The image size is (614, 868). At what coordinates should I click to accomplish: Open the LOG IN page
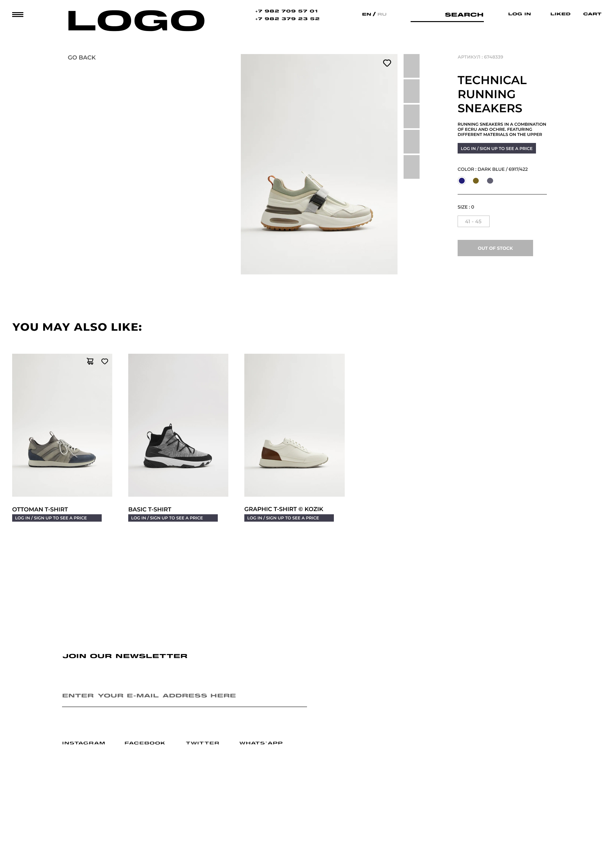[x=519, y=14]
